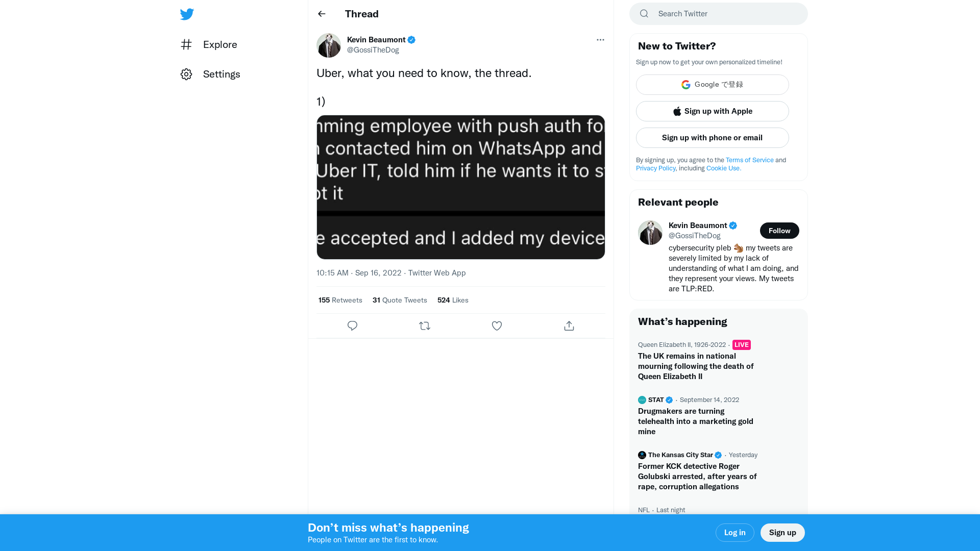This screenshot has width=980, height=551.
Task: Click the Apple icon on the signup button
Action: coord(677,111)
